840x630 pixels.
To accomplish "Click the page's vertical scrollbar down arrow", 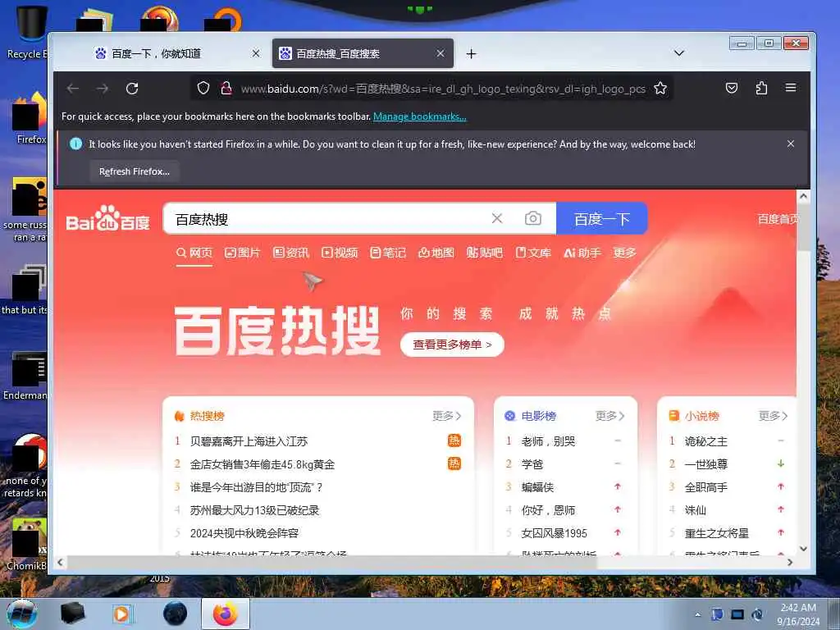I will [x=803, y=549].
